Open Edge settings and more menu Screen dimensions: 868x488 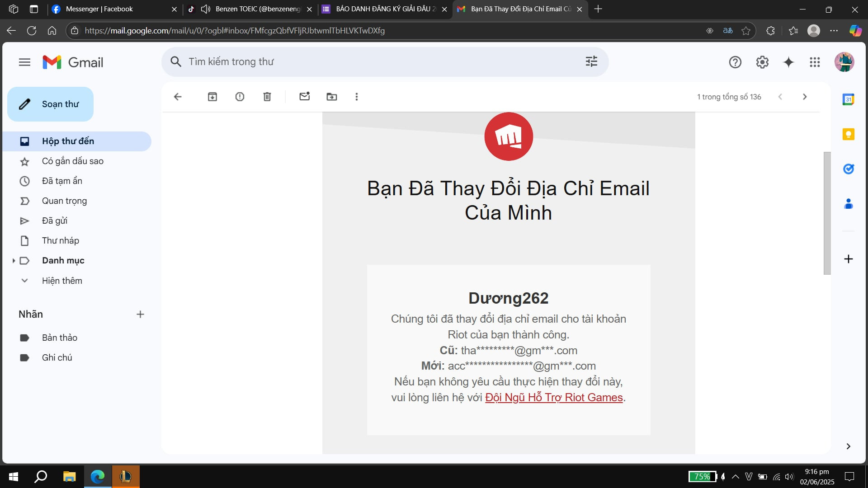pos(834,31)
